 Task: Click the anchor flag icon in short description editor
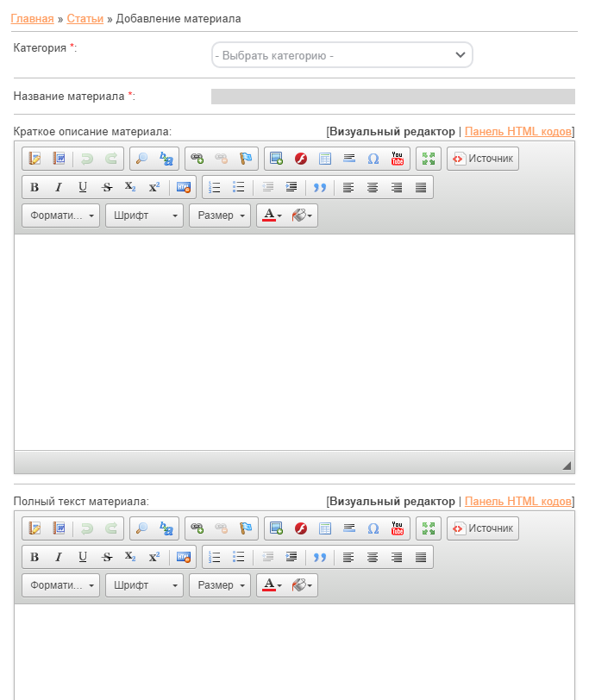click(246, 159)
